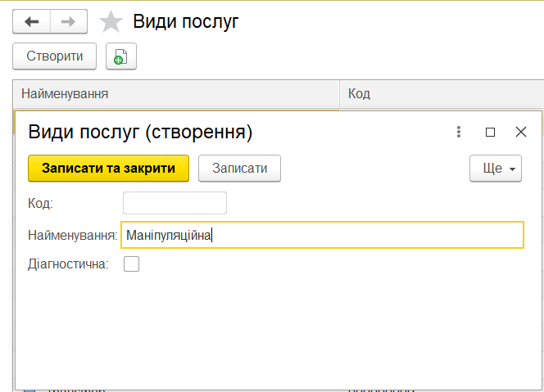
Task: Close the Види послуг (створення) dialog
Action: click(520, 132)
